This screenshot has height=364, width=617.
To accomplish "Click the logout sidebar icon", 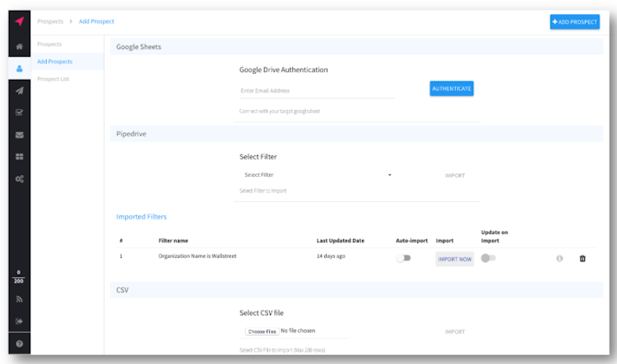I will click(x=19, y=321).
